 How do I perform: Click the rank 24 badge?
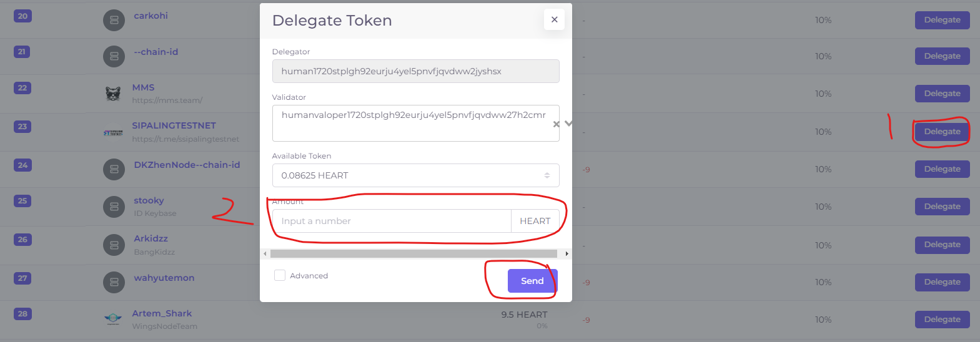[22, 165]
